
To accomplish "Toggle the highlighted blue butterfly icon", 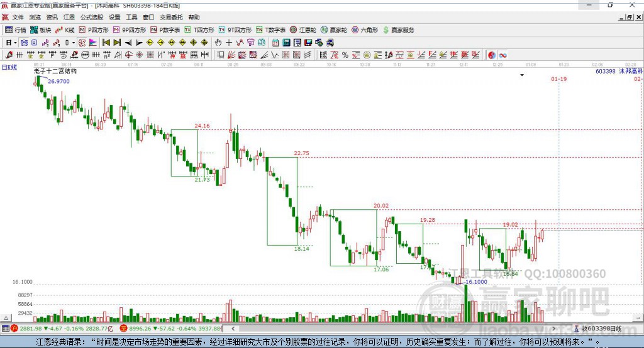I will click(x=24, y=43).
